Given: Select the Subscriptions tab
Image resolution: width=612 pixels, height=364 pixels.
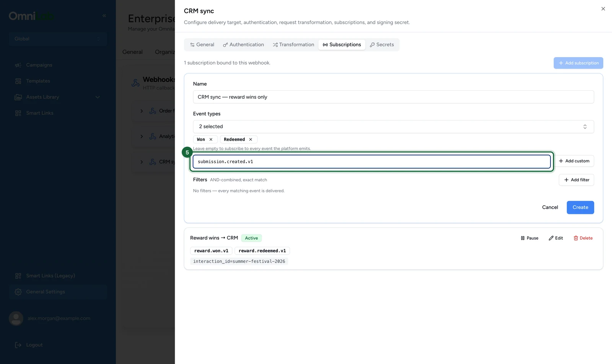Looking at the screenshot, I should pyautogui.click(x=342, y=45).
